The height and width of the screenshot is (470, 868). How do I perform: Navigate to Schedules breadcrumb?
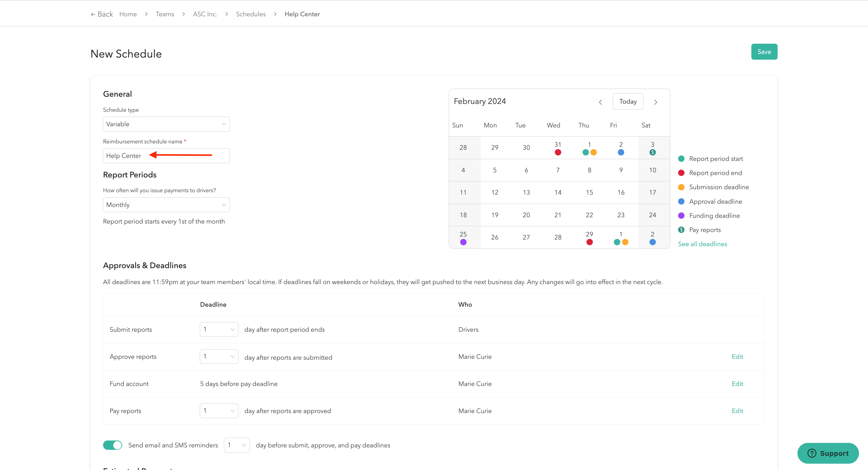click(251, 14)
